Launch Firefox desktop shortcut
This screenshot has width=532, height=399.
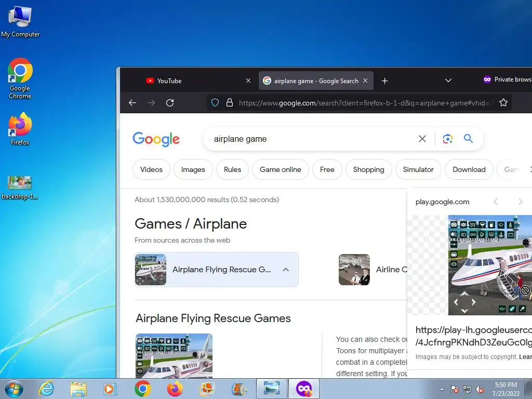20,129
